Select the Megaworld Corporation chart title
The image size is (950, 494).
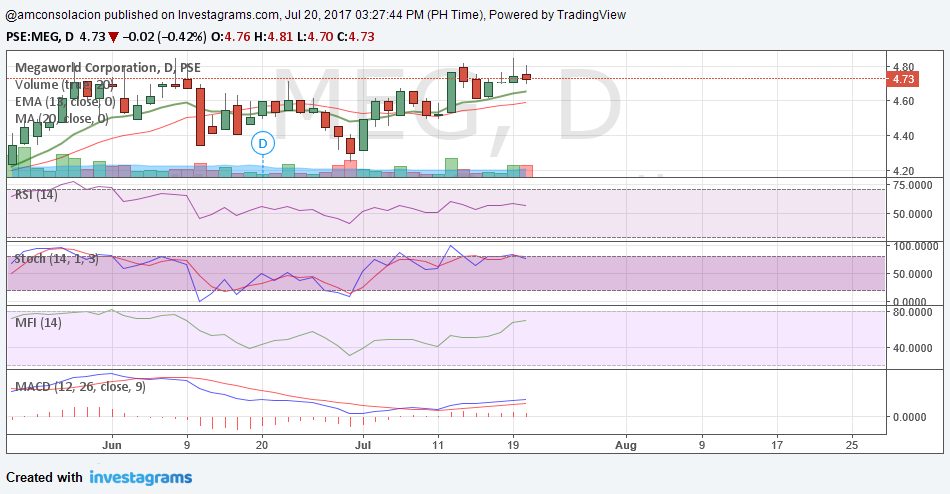coord(108,67)
